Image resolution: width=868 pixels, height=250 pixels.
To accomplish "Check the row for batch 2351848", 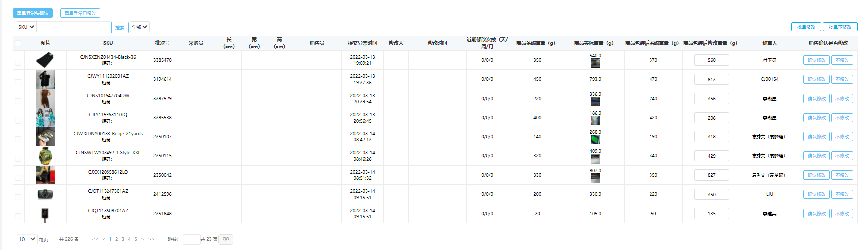I will 18,216.
